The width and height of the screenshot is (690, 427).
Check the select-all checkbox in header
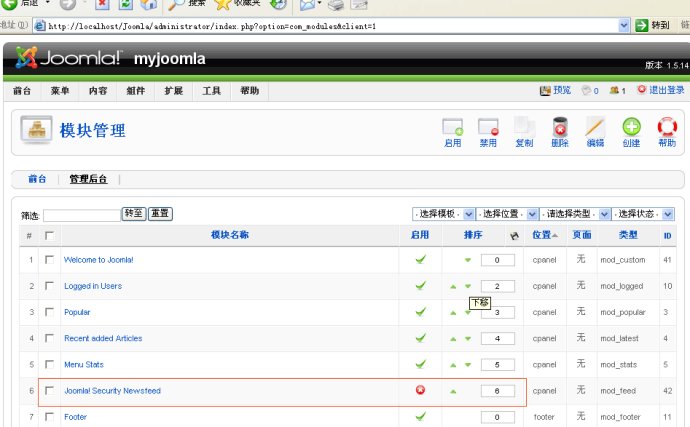[x=49, y=236]
